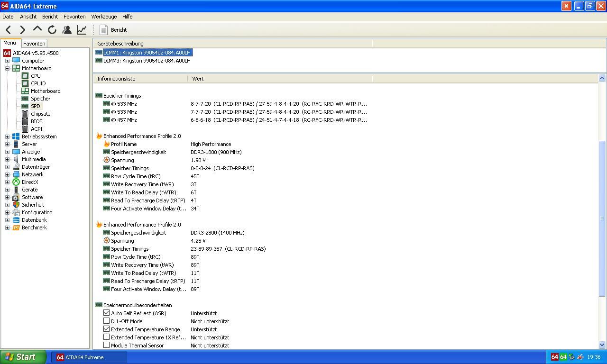Select Datenbank in the tree

[34, 220]
